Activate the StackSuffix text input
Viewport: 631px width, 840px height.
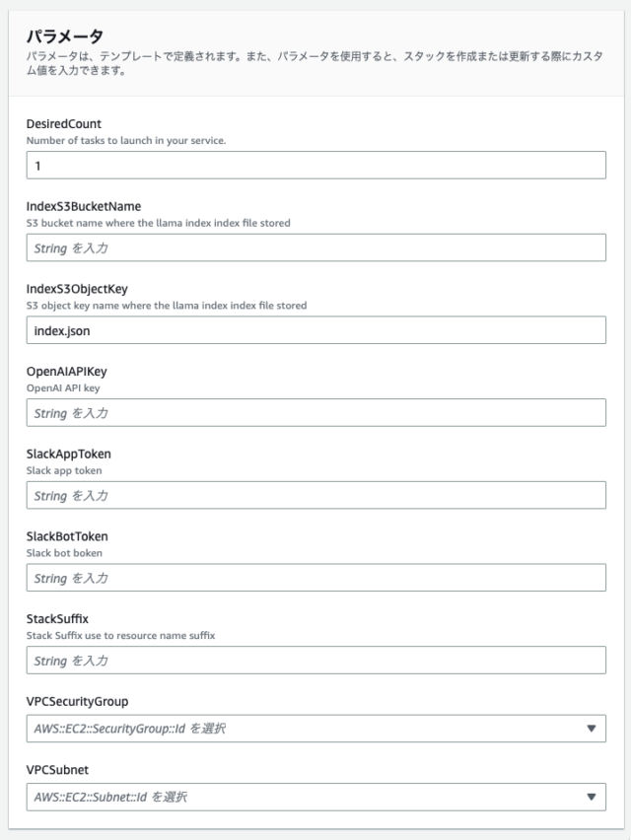tap(316, 660)
